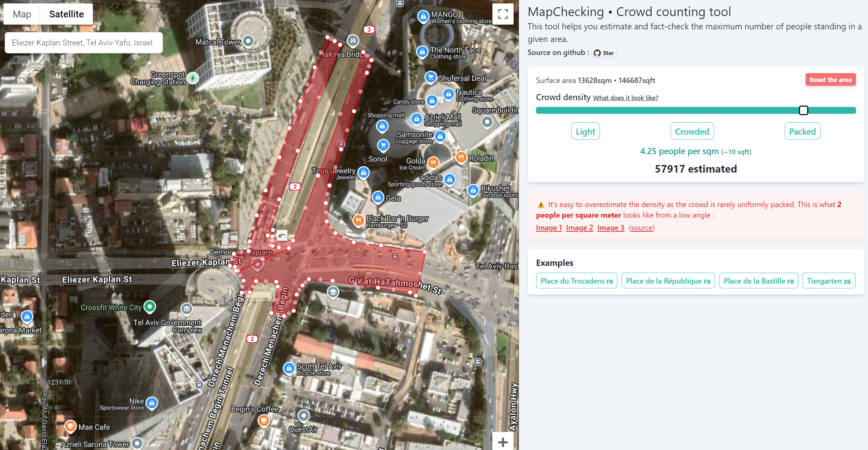Toggle fullscreen map view
Image resolution: width=868 pixels, height=450 pixels.
point(503,14)
